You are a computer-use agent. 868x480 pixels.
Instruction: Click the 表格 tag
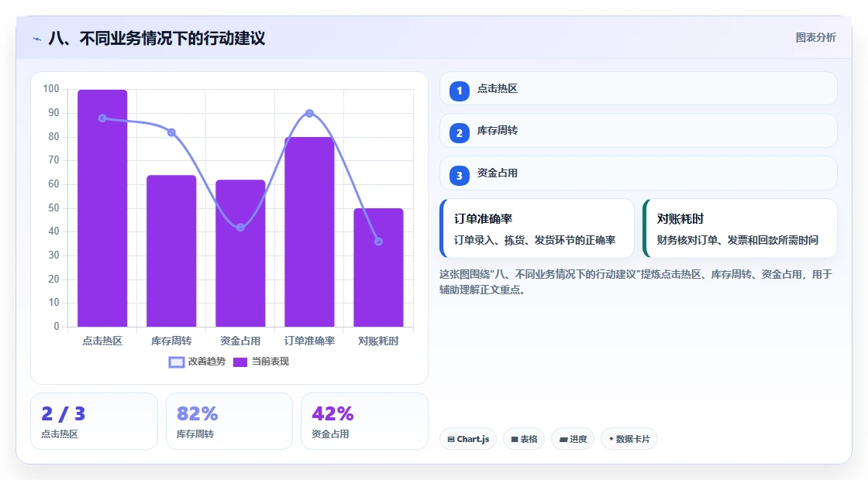(524, 439)
